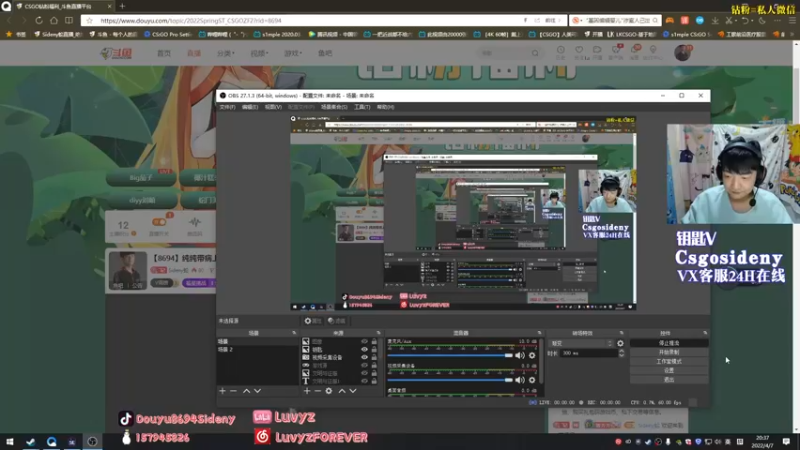Open the scene transition type dropdown

[581, 343]
